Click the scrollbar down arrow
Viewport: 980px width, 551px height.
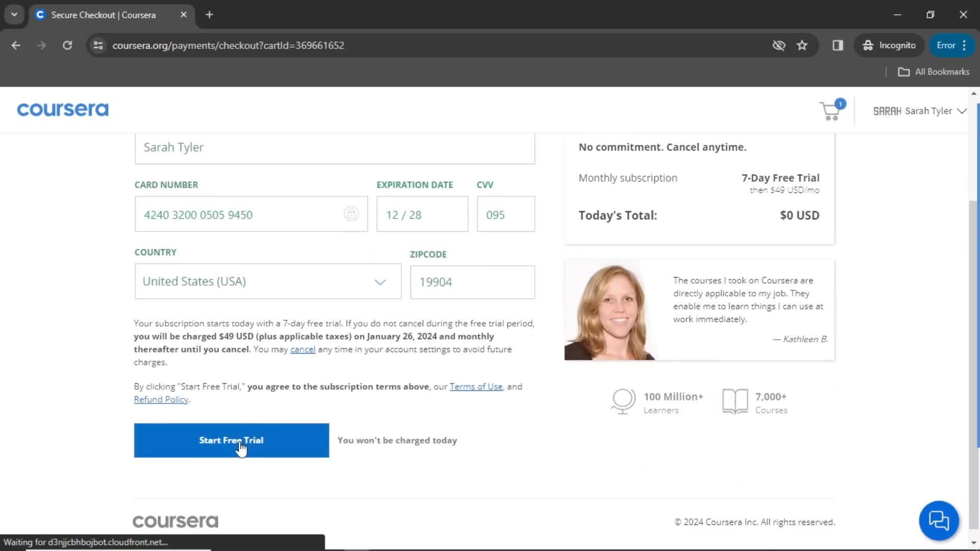(x=974, y=543)
